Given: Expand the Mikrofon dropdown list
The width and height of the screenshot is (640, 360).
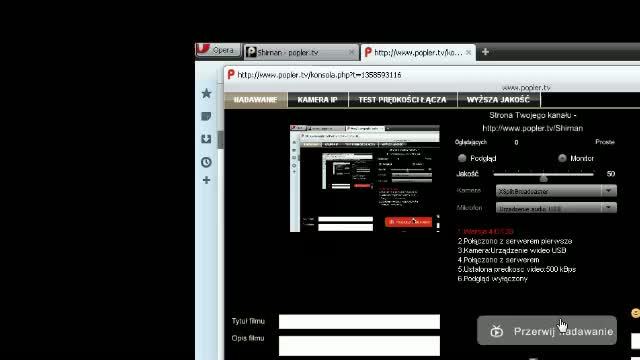Looking at the screenshot, I should coord(609,208).
